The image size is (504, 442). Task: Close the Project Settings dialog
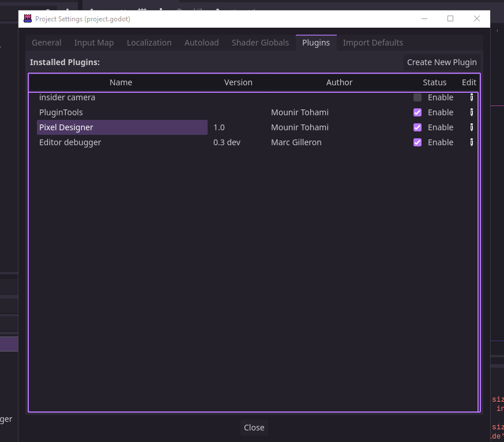[254, 427]
